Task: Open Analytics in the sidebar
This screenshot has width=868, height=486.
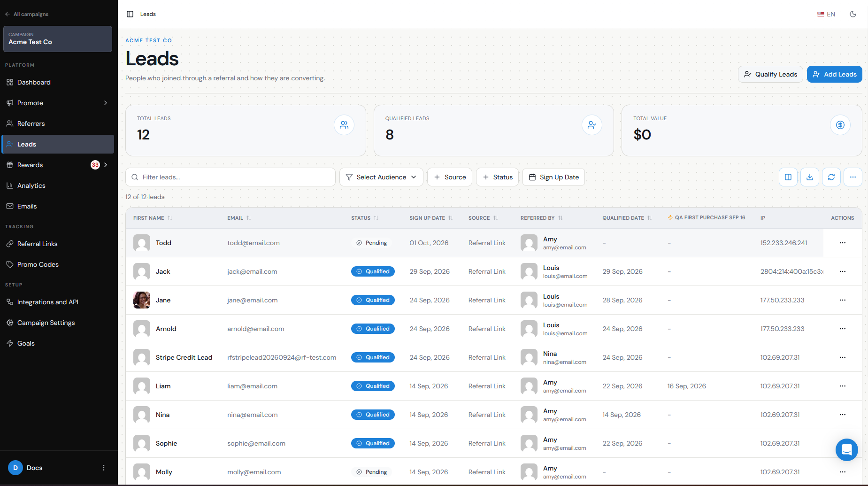Action: pyautogui.click(x=58, y=185)
